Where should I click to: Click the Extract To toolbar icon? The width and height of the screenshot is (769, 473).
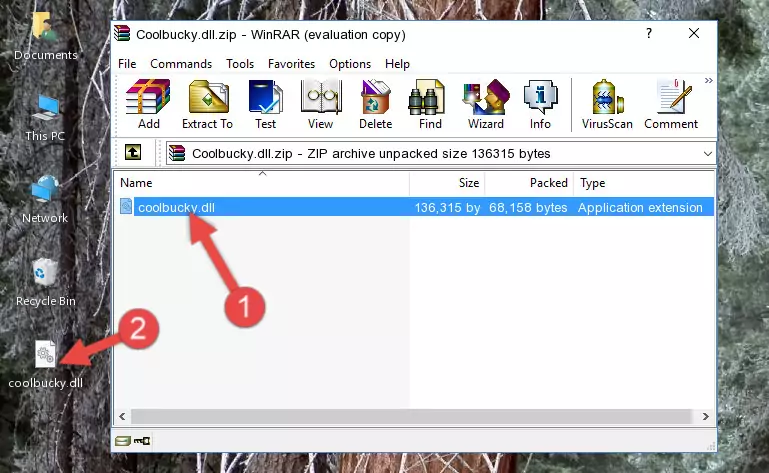tap(207, 104)
